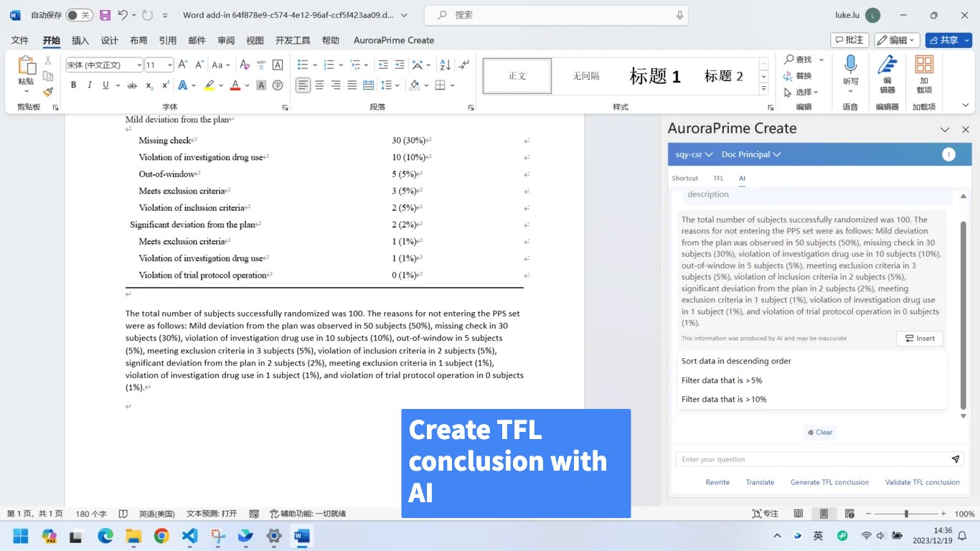The height and width of the screenshot is (551, 980).
Task: Send the question with the paper plane icon
Action: (x=956, y=459)
